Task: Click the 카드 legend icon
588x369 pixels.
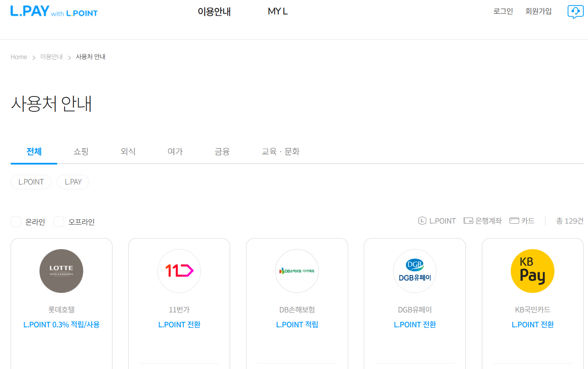Action: click(514, 221)
